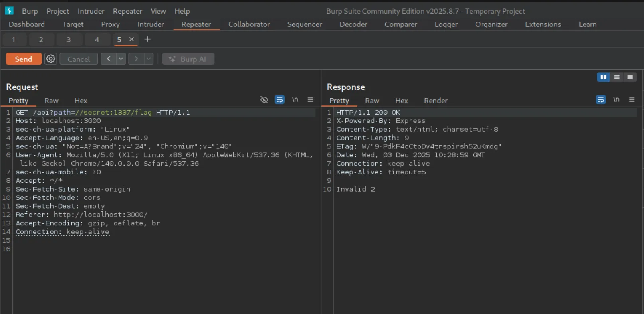
Task: Add a new Repeater tab with plus
Action: pyautogui.click(x=147, y=39)
